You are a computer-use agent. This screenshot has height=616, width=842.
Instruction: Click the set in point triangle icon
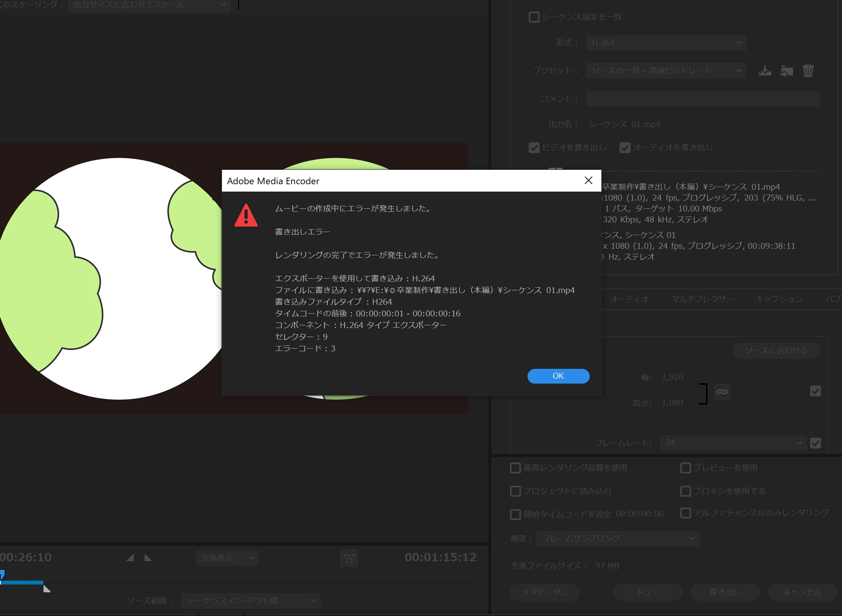pos(130,558)
